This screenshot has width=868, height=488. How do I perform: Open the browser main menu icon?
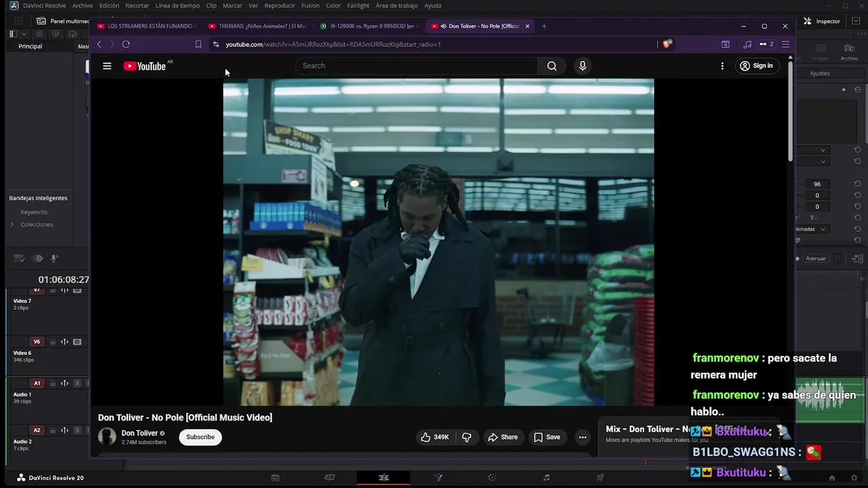785,44
